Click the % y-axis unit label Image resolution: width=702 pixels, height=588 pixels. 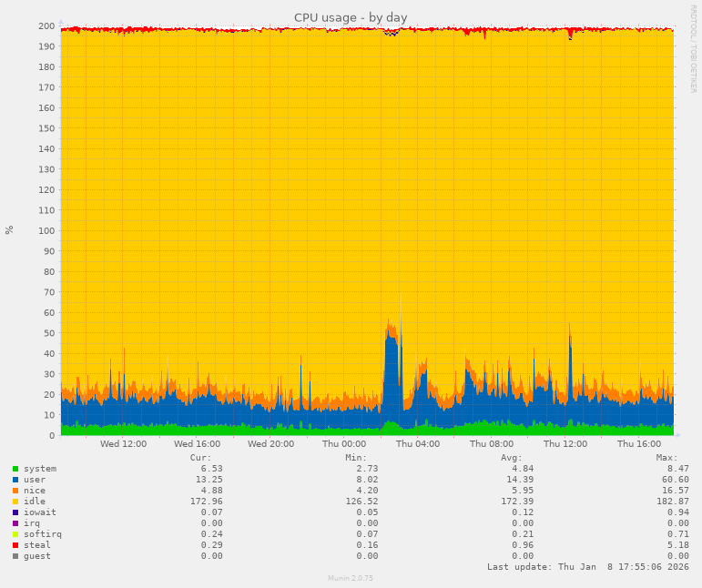(x=9, y=230)
